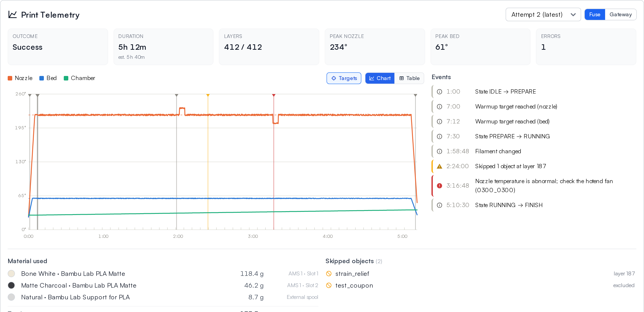Click the red error icon at 3:16:48
Screen dimensions: 644x312
point(439,185)
